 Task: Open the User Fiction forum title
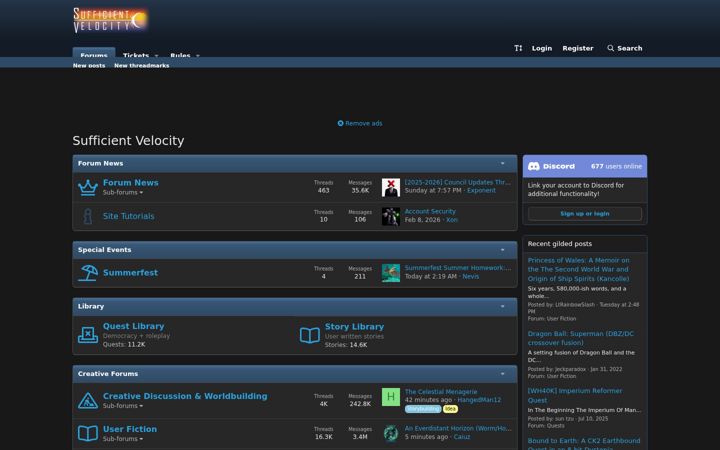point(129,429)
